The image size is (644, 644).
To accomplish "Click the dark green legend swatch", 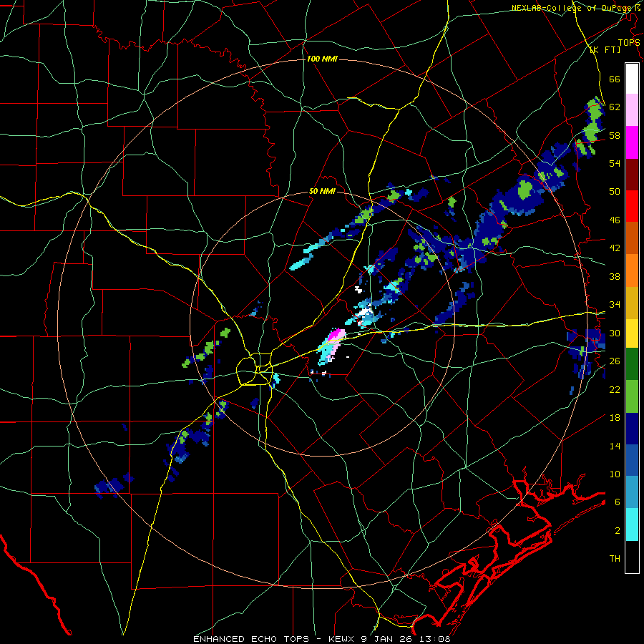I will (632, 364).
